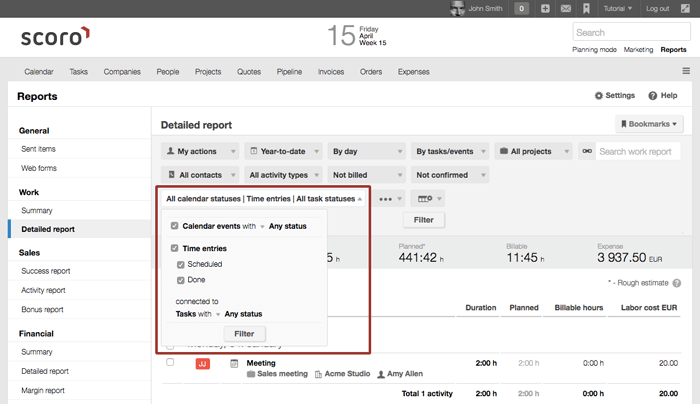Click the red user badge on Meeting row
700x404 pixels.
tap(203, 364)
